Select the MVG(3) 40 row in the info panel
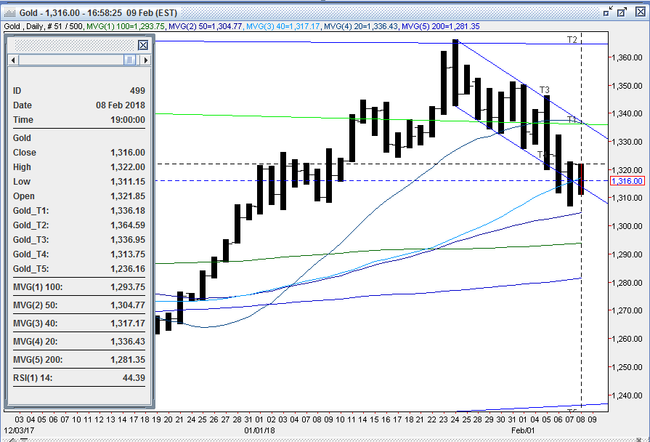The height and width of the screenshot is (442, 650). pyautogui.click(x=79, y=323)
